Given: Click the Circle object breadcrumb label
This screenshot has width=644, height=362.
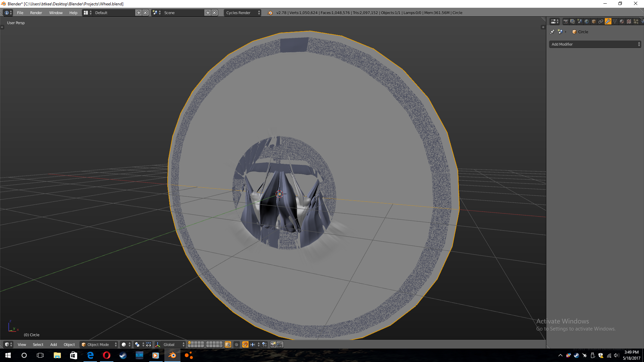Looking at the screenshot, I should (x=583, y=32).
